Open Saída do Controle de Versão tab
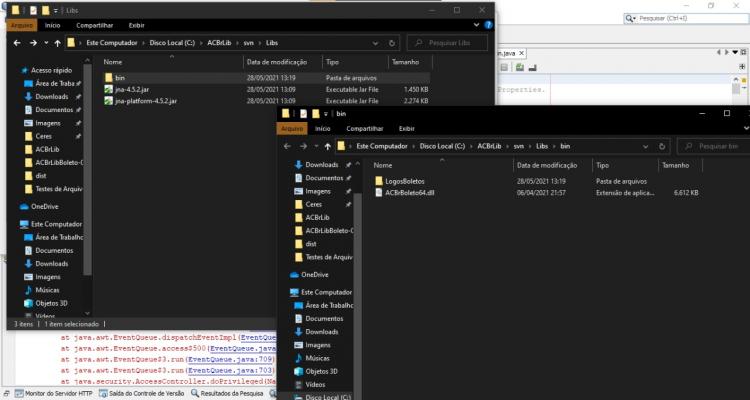Viewport: 750px width, 400px height. [142, 393]
